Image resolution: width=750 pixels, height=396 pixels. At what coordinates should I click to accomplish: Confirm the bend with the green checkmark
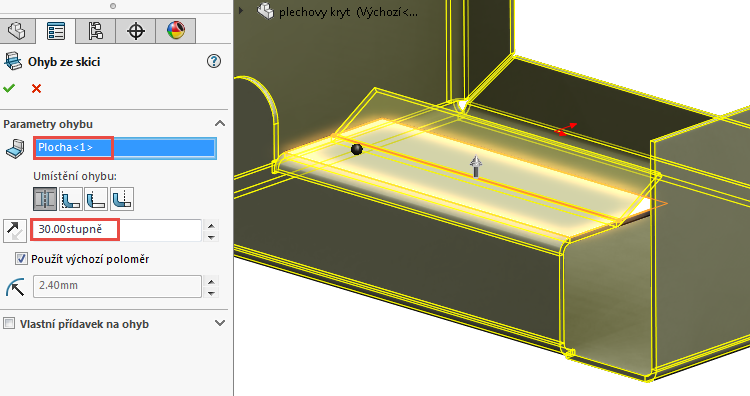[9, 88]
